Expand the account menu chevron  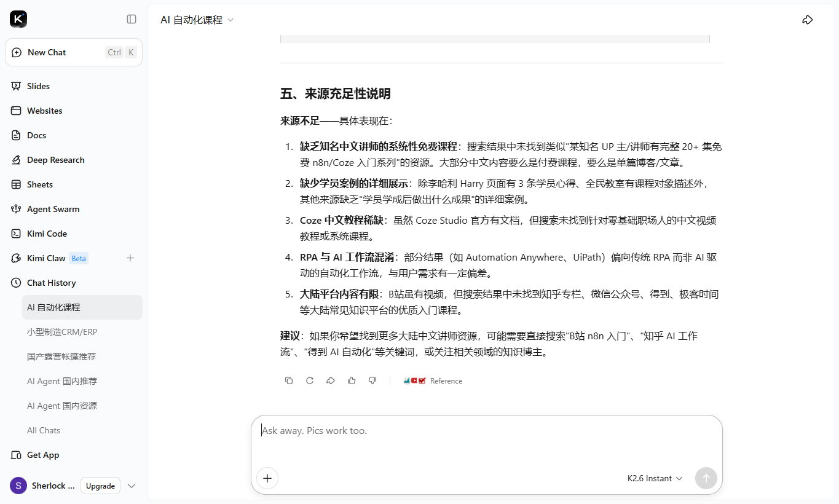[x=132, y=486]
